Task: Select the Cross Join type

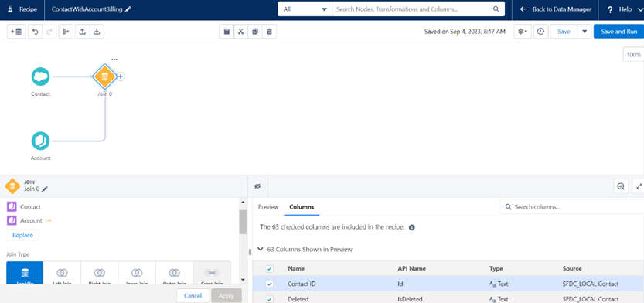Action: click(212, 273)
